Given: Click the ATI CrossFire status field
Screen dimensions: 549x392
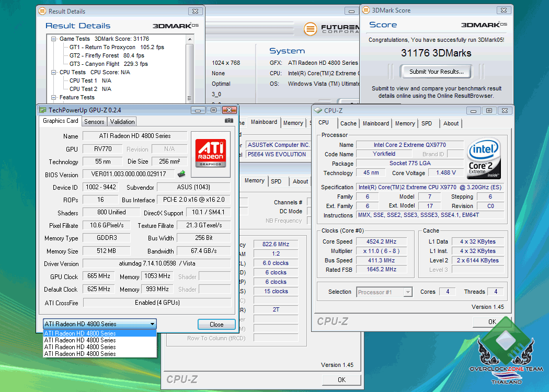Looking at the screenshot, I should [x=157, y=303].
